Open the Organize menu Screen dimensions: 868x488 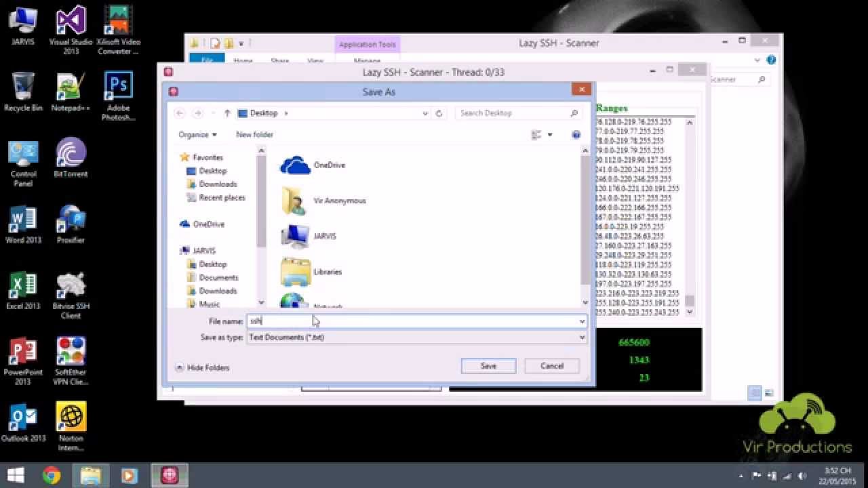(197, 134)
